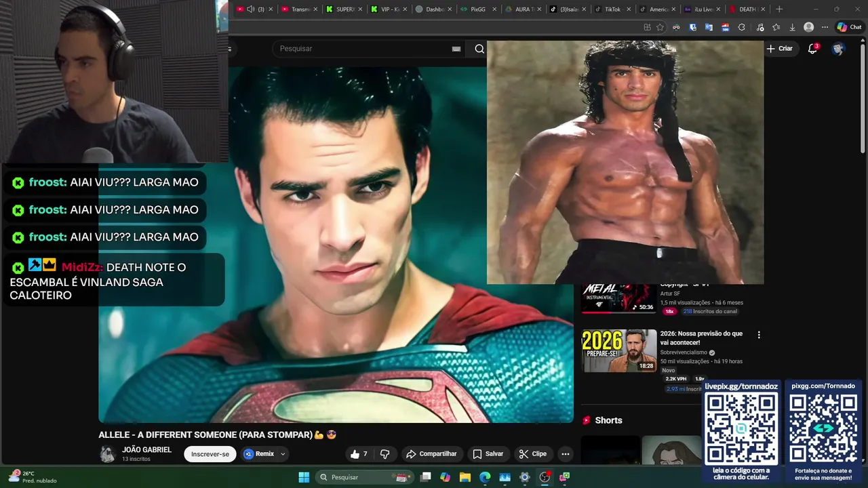Switch to the SUPER Kick browser tab
Image resolution: width=868 pixels, height=488 pixels.
point(345,9)
